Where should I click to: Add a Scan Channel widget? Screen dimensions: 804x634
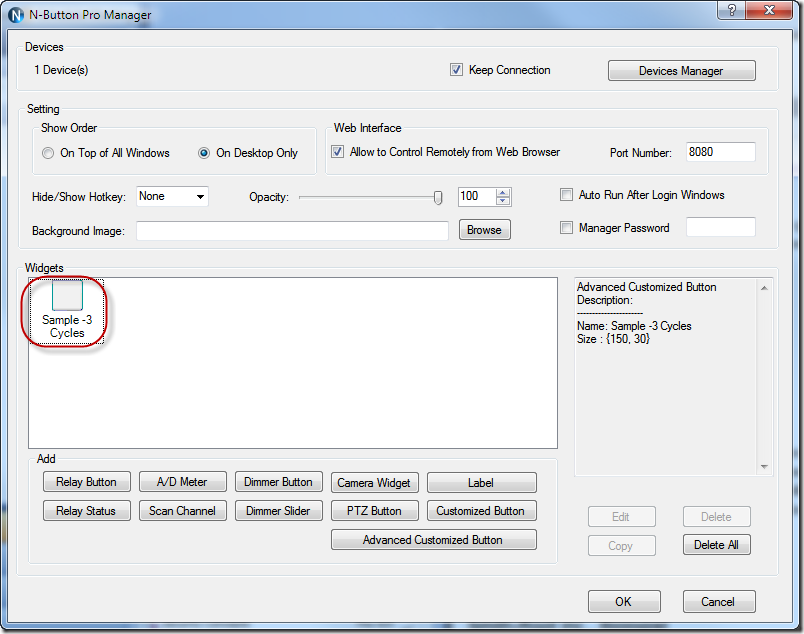183,511
